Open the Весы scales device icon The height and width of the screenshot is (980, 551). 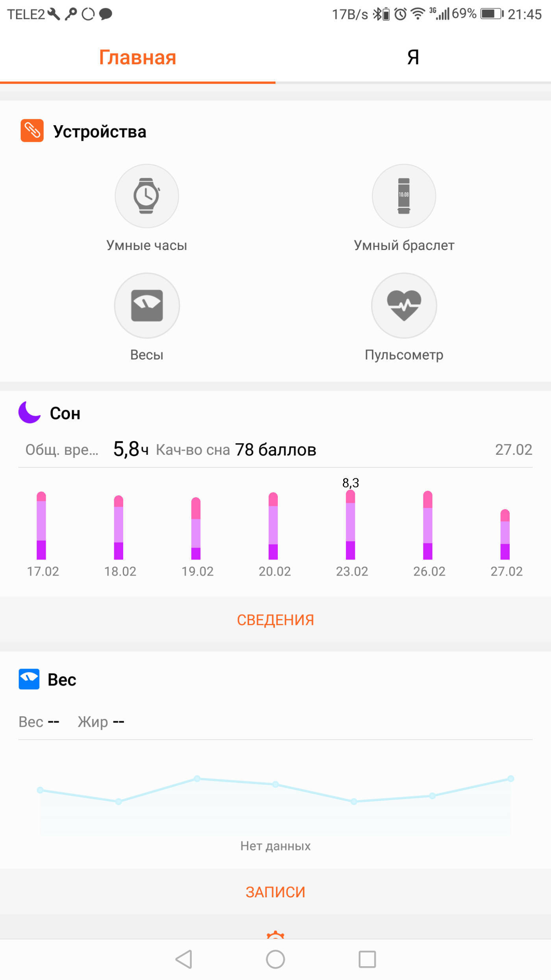coord(146,306)
